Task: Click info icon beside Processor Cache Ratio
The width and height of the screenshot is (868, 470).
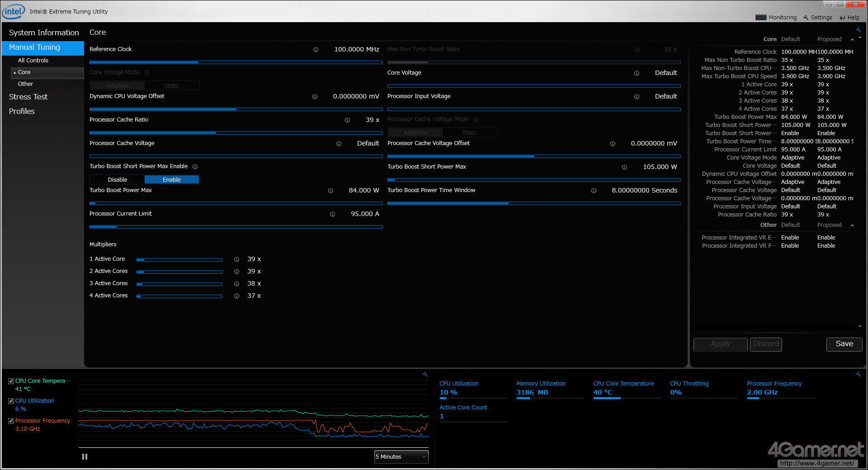Action: (347, 120)
